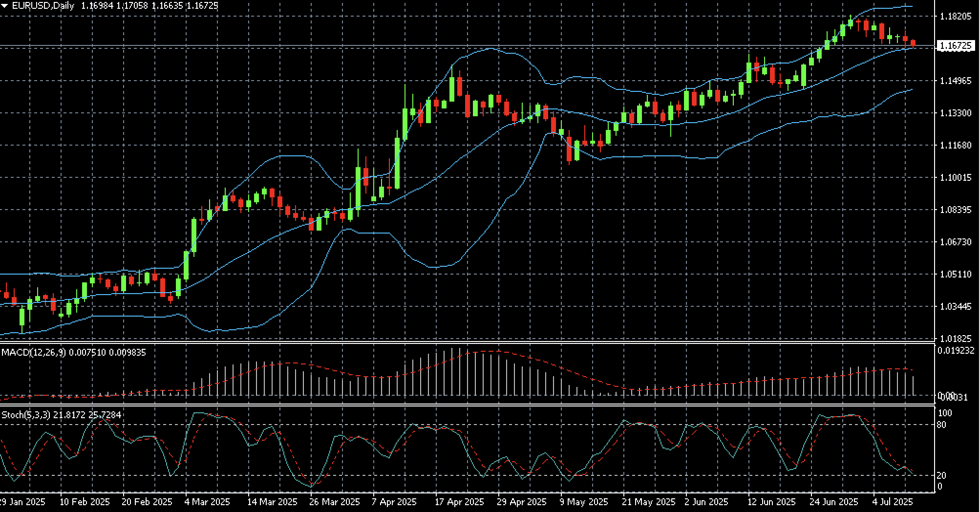
Task: Click the 9 May 2025 date marker
Action: (584, 502)
